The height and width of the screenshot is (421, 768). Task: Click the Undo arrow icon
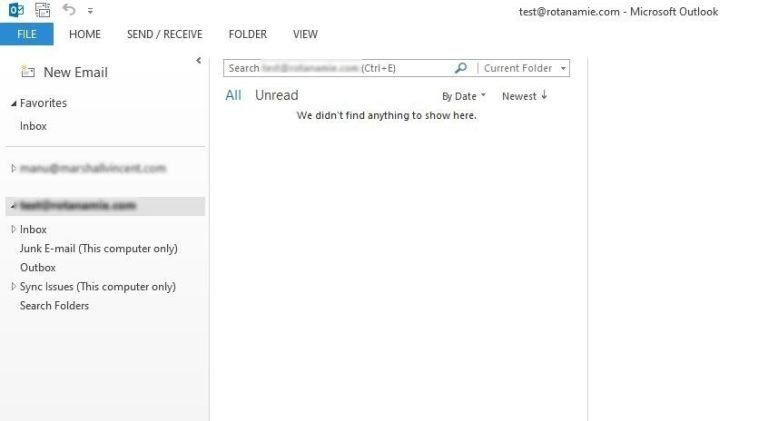pyautogui.click(x=69, y=9)
